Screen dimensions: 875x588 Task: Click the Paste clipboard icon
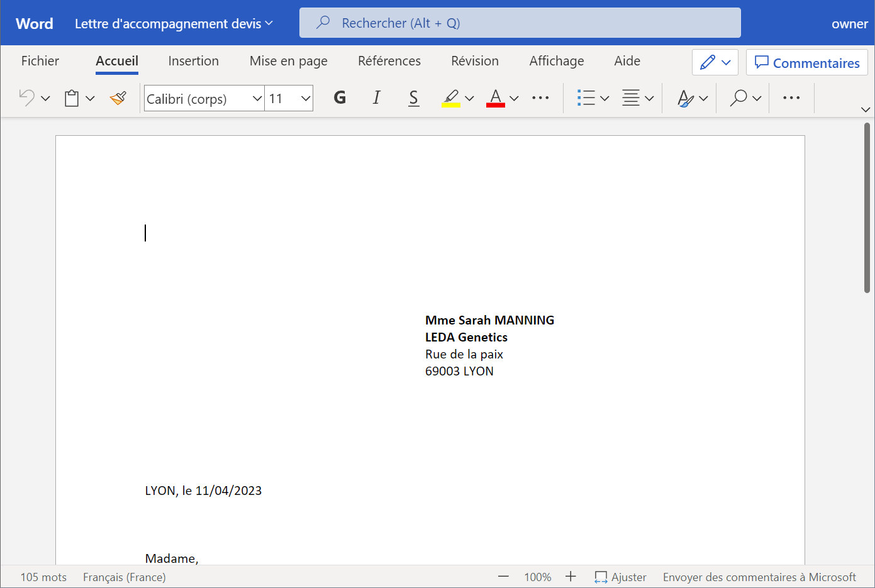tap(72, 98)
